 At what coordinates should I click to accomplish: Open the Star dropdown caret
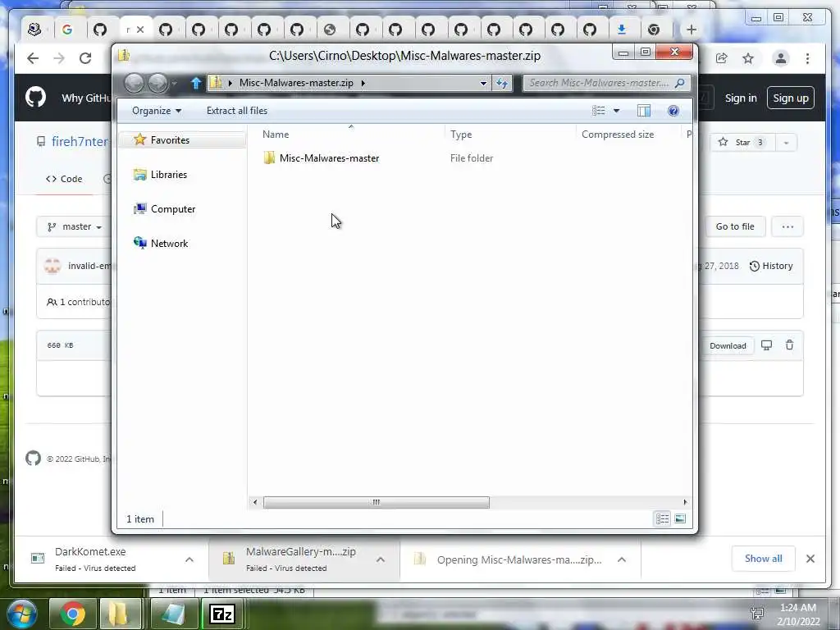(x=786, y=143)
